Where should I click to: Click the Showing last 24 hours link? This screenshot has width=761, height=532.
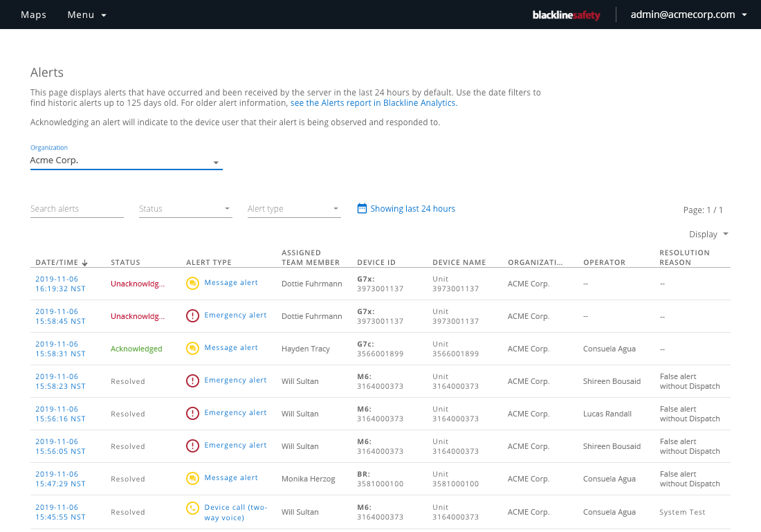[412, 208]
